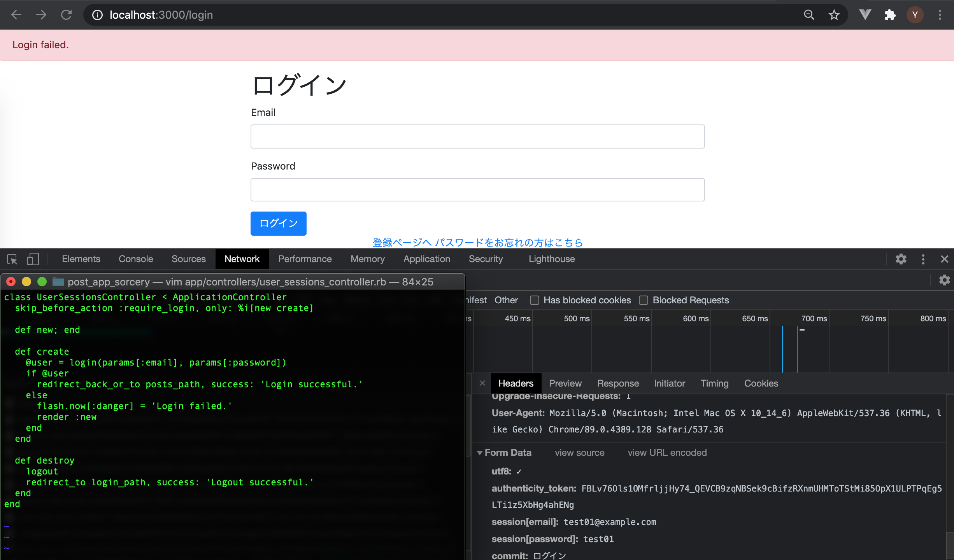The height and width of the screenshot is (560, 954).
Task: Click the User-Agent header label
Action: click(518, 413)
